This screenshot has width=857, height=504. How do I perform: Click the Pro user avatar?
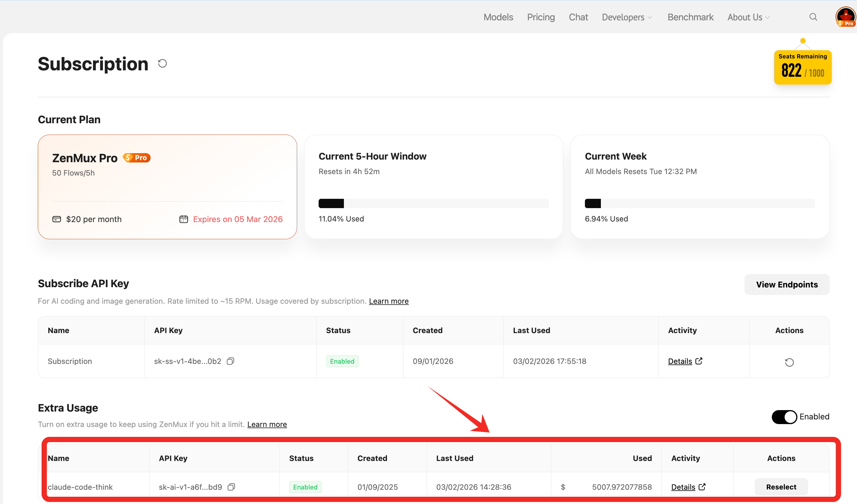pyautogui.click(x=845, y=16)
